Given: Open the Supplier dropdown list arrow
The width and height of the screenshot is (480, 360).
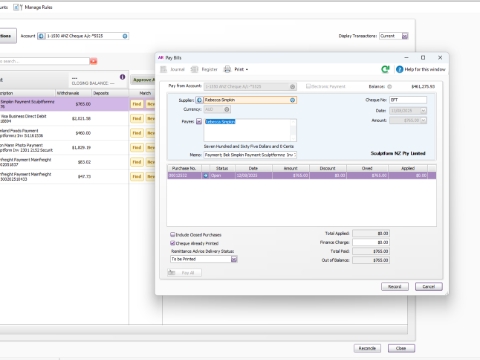Looking at the screenshot, I should click(x=292, y=100).
